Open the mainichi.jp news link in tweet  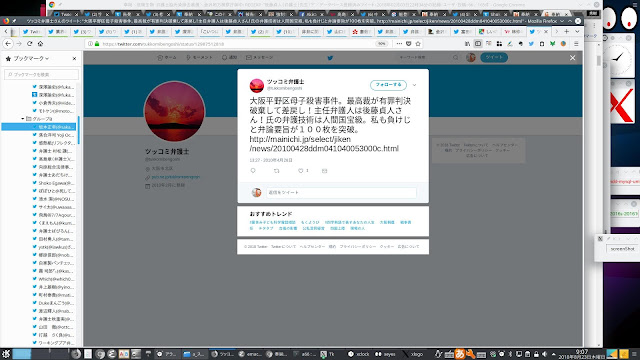tap(324, 144)
